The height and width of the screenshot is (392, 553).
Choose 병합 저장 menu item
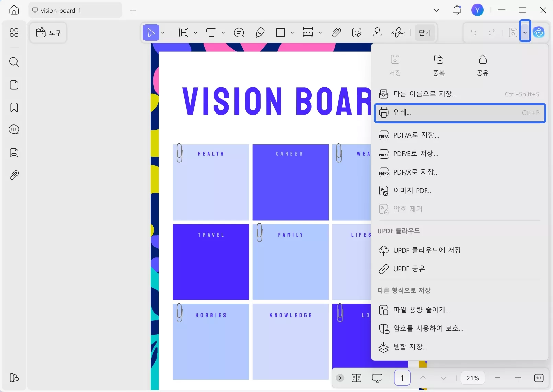[x=460, y=347]
